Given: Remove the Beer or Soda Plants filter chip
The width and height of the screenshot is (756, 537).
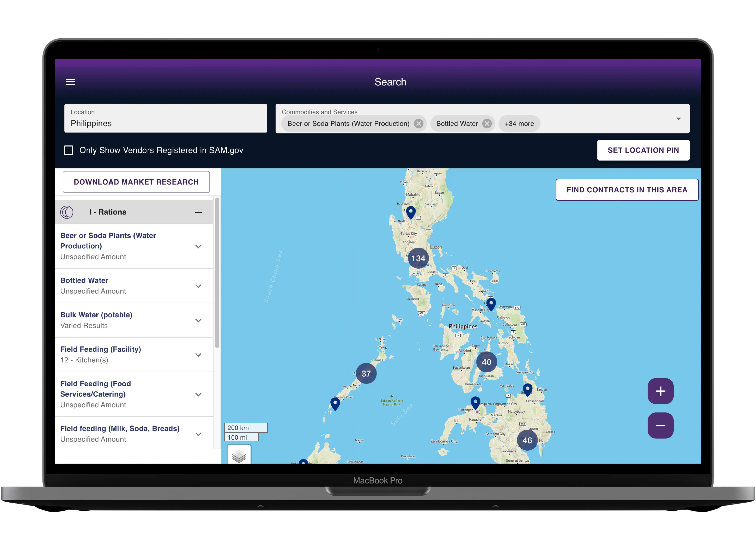Looking at the screenshot, I should [x=419, y=123].
